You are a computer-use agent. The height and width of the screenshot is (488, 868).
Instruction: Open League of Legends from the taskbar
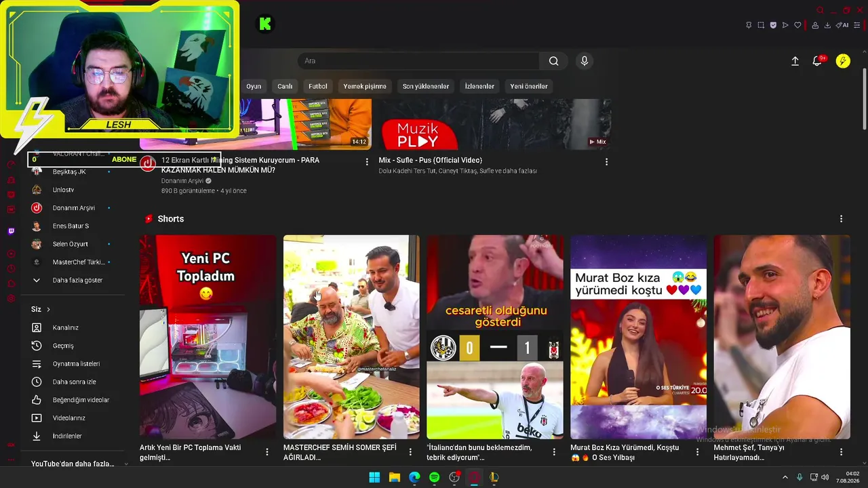tap(494, 477)
